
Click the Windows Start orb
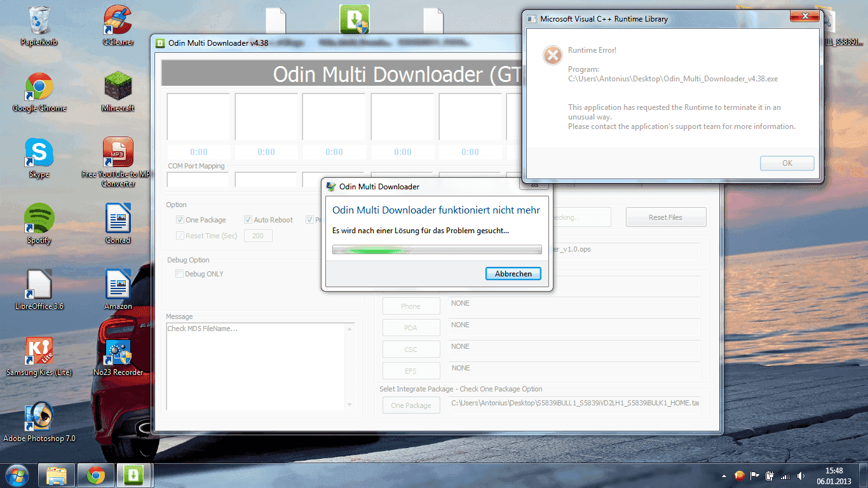tap(17, 475)
